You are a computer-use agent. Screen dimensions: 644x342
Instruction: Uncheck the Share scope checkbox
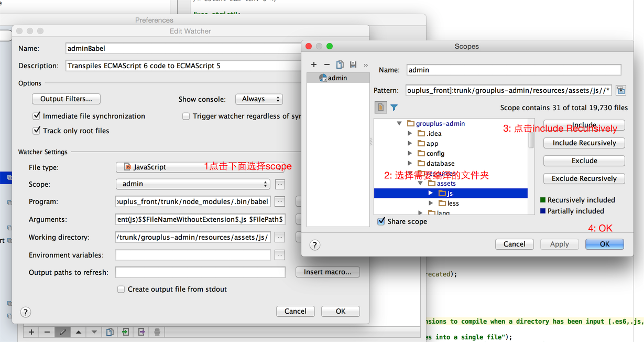coord(381,221)
